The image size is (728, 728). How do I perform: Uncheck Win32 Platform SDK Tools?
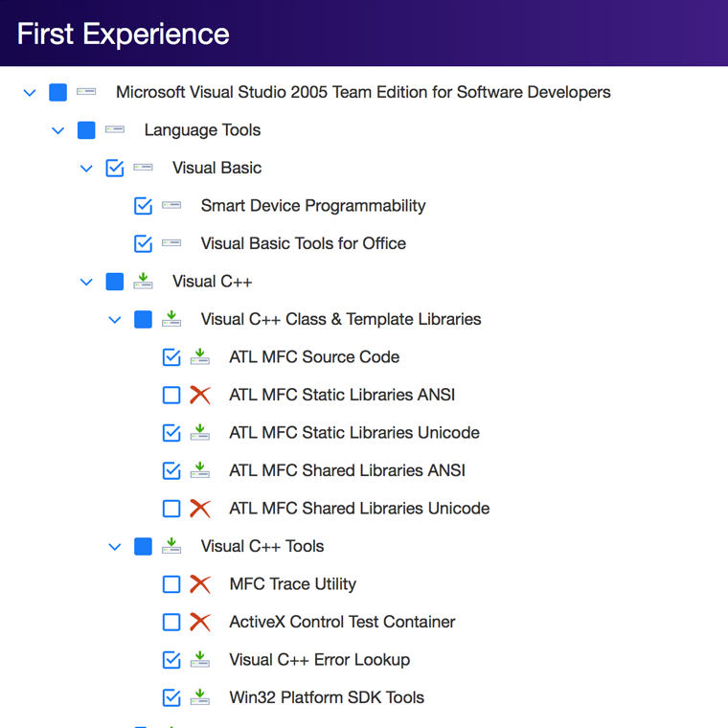[x=171, y=697]
